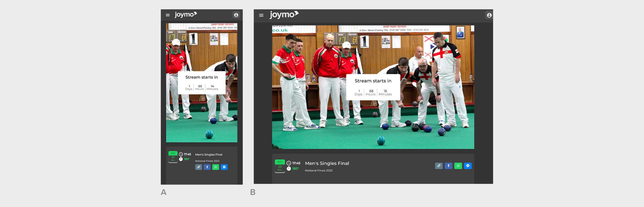Share to Facebook in mobile view A
Screen dimensions: 644x207
pos(207,167)
